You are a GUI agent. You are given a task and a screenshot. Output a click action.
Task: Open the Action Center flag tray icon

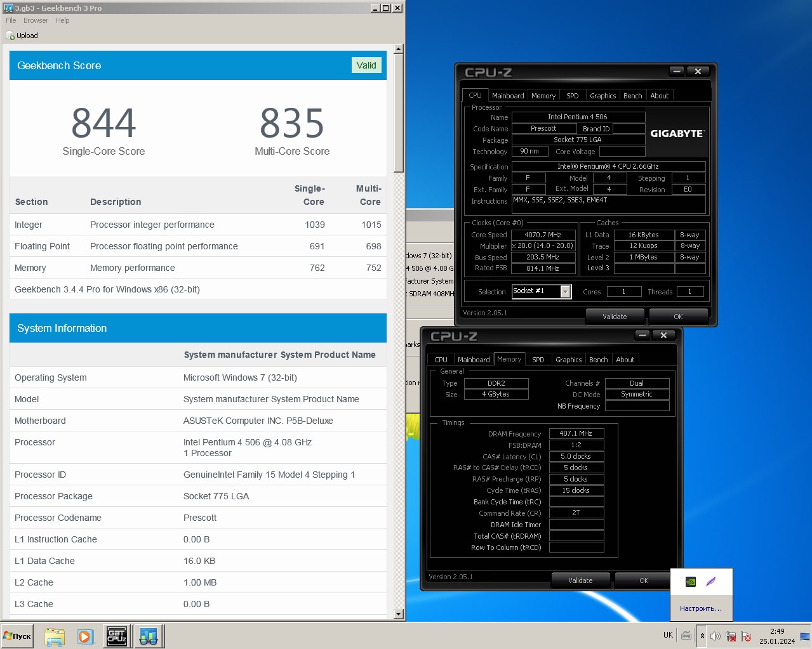746,636
